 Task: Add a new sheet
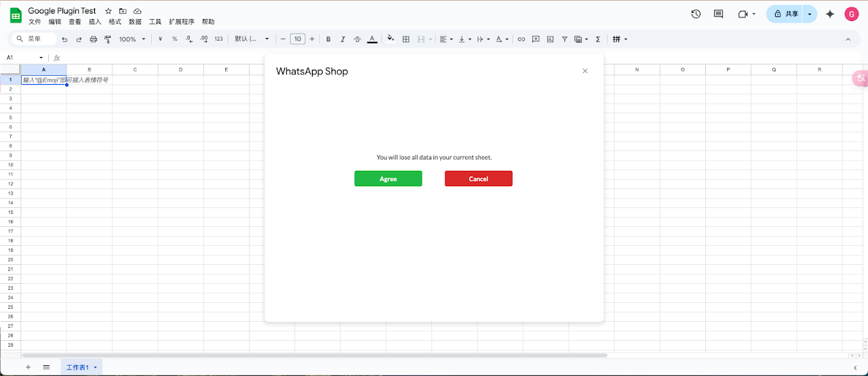(x=28, y=367)
